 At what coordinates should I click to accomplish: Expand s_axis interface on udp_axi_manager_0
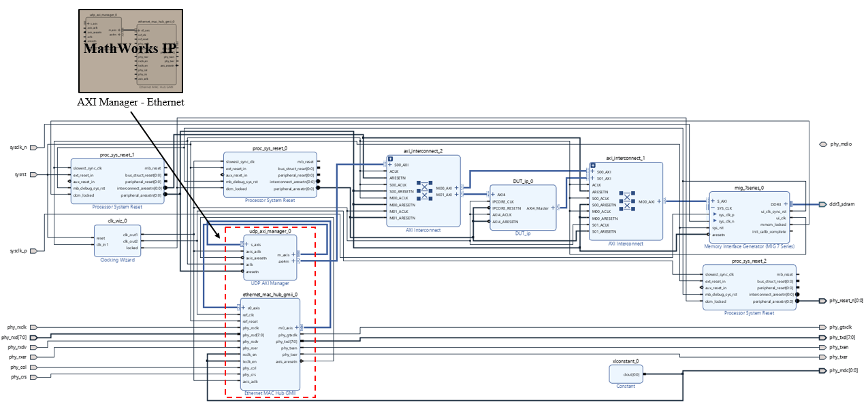(x=246, y=244)
